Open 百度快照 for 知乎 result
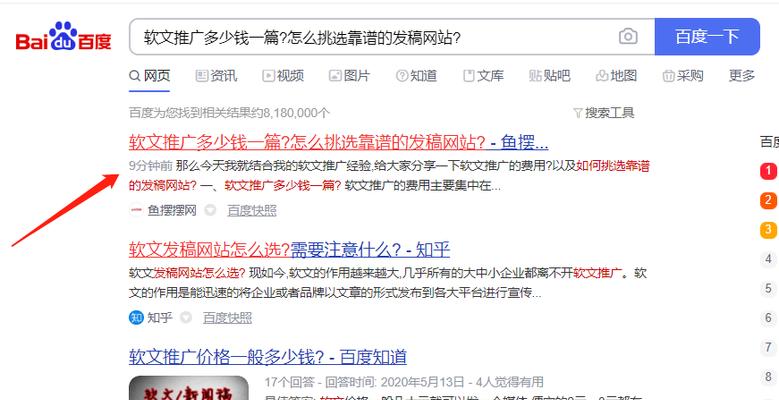 point(228,318)
